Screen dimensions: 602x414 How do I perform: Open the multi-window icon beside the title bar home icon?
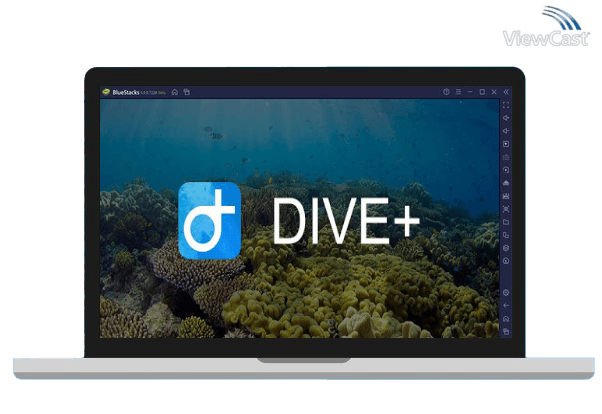pyautogui.click(x=187, y=92)
